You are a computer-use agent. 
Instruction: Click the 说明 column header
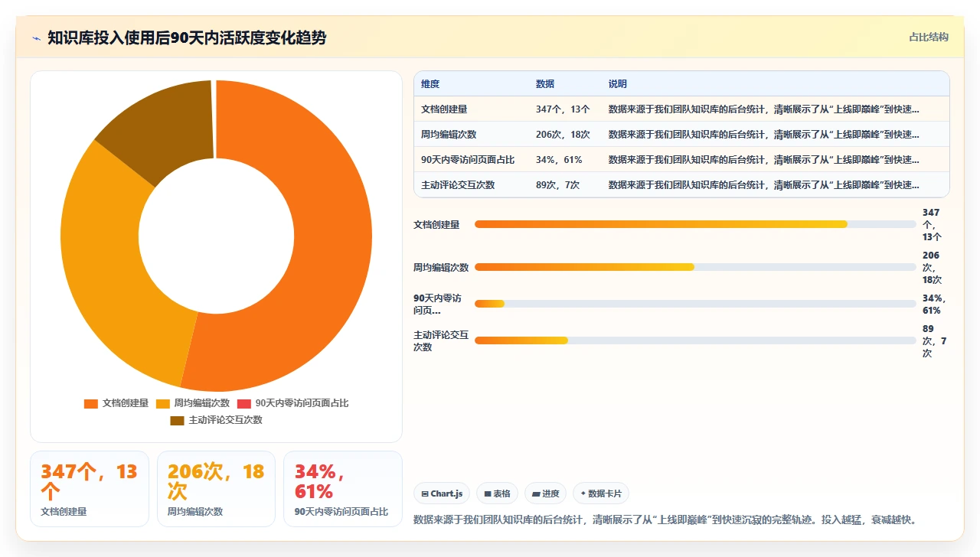click(618, 83)
